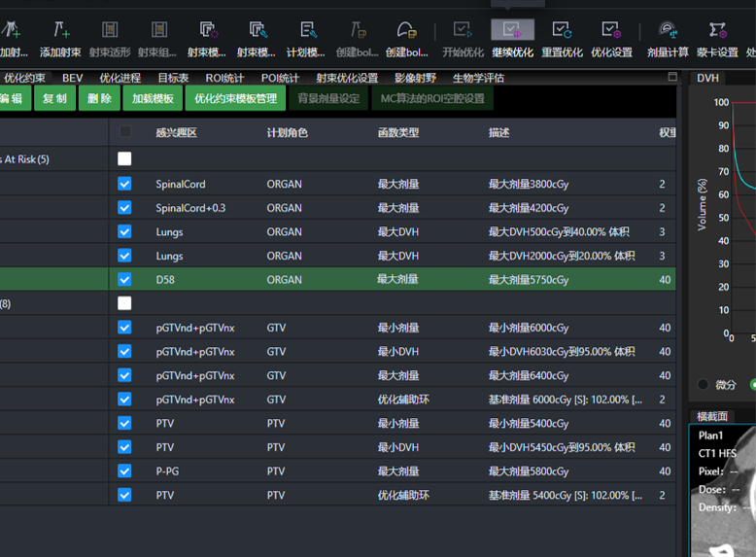
Task: Click the 加载模板 load template button
Action: pyautogui.click(x=153, y=98)
